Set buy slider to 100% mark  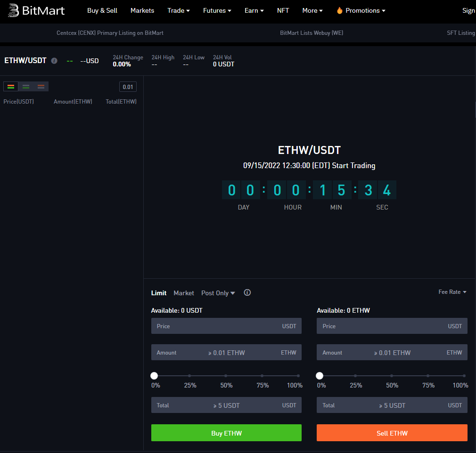point(298,376)
